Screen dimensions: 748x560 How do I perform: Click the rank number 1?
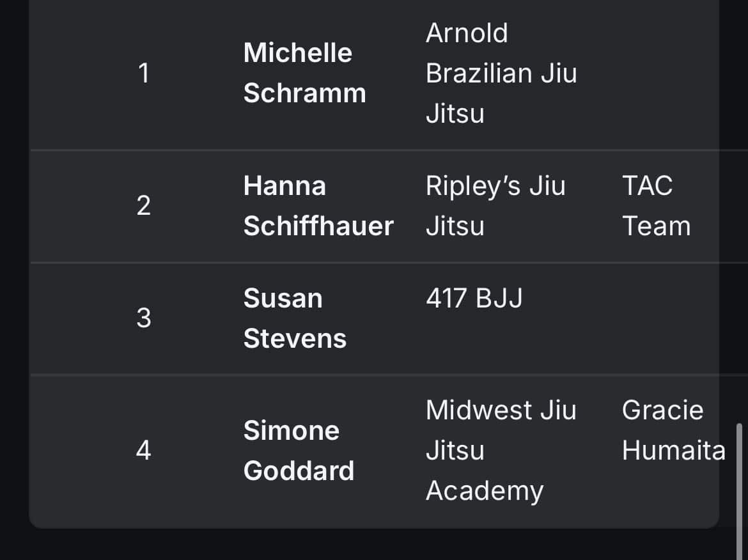(144, 74)
